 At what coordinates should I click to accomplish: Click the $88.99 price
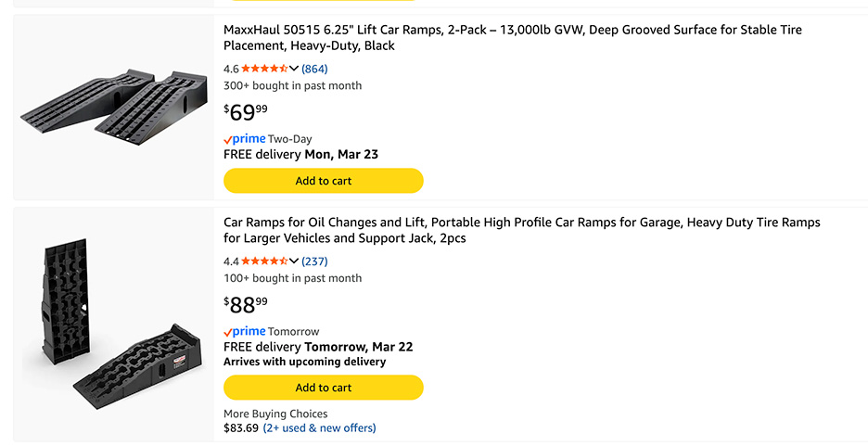pyautogui.click(x=246, y=305)
